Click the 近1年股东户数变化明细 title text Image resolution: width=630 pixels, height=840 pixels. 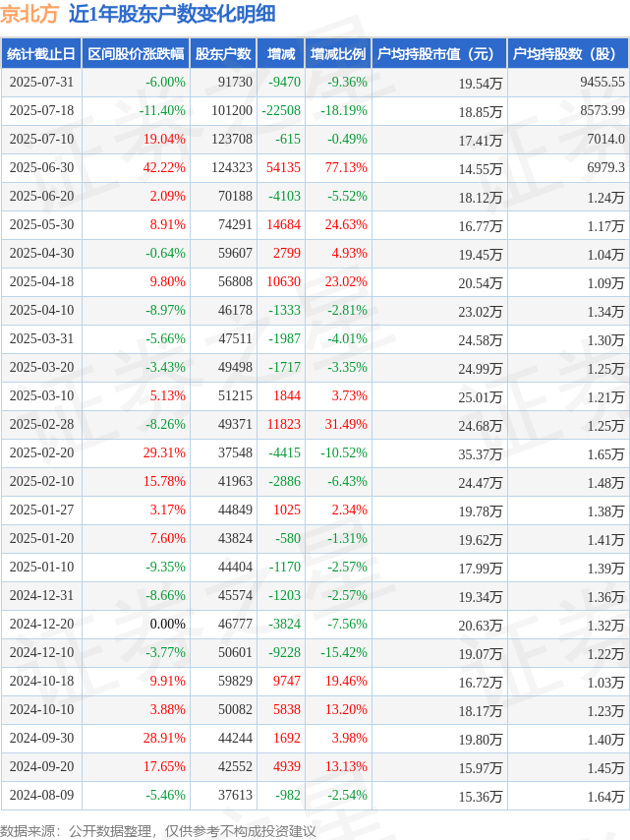(172, 14)
